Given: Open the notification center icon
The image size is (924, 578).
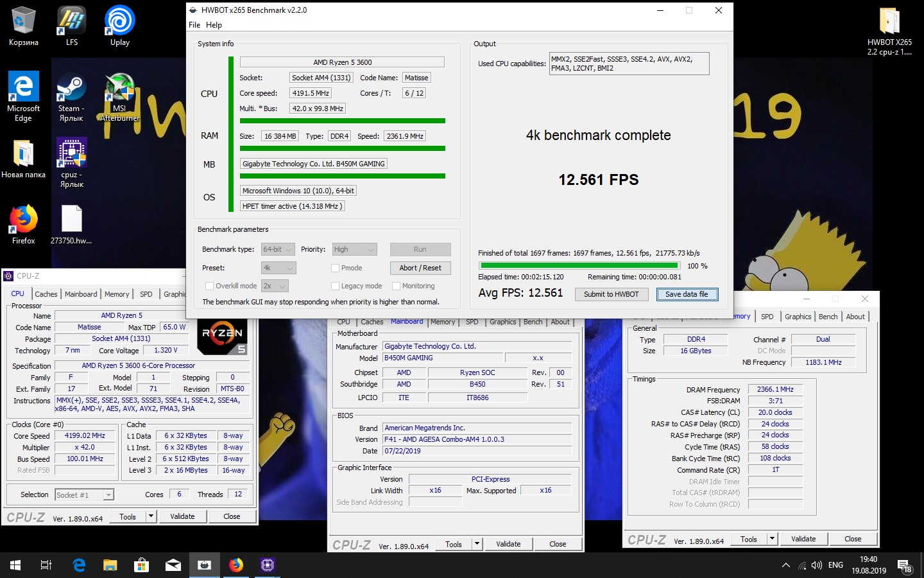Looking at the screenshot, I should pyautogui.click(x=905, y=566).
